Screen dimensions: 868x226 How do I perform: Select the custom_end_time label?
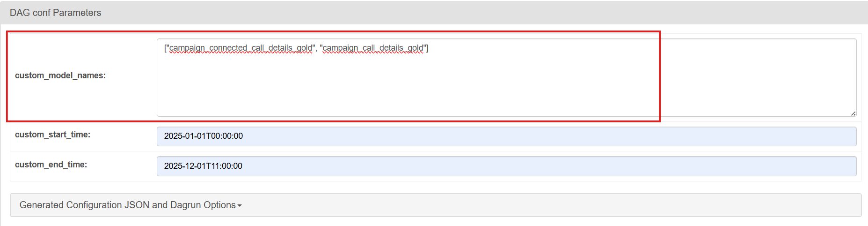(x=51, y=165)
